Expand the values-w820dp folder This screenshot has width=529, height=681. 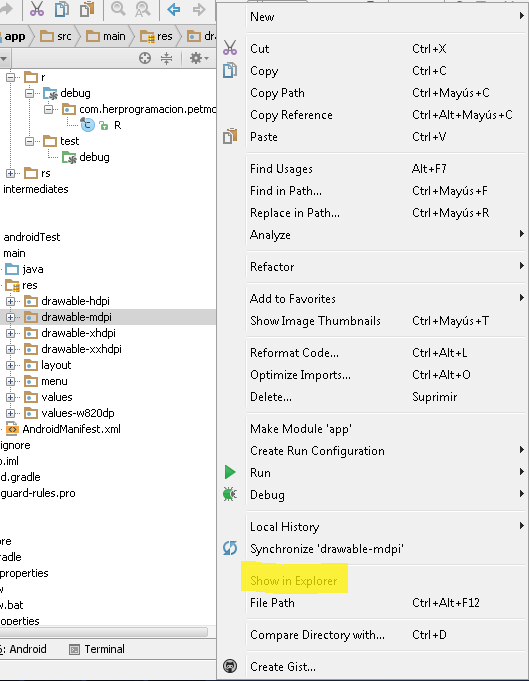tap(10, 413)
